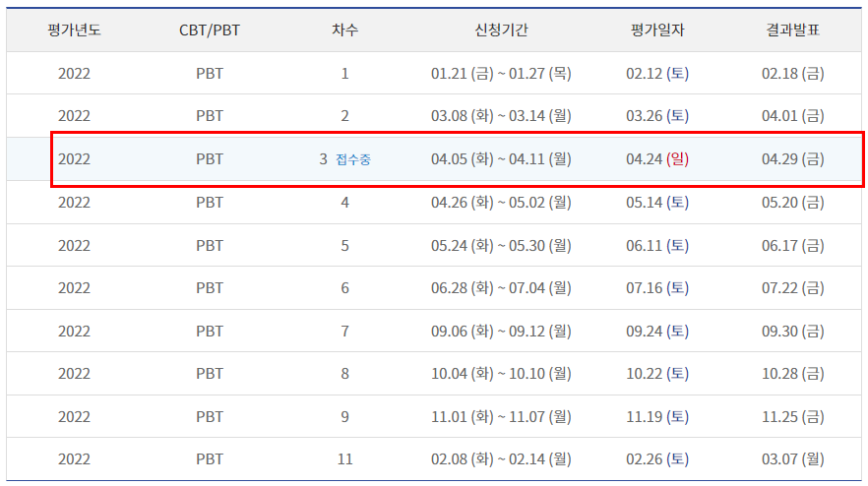Select application period 04.26 (화) ~ 05.02 (월)

coord(501,203)
